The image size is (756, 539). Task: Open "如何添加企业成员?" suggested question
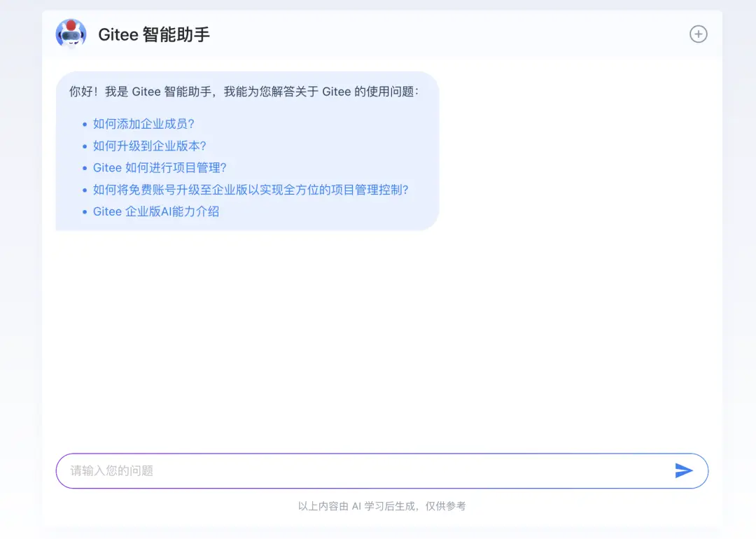[143, 124]
